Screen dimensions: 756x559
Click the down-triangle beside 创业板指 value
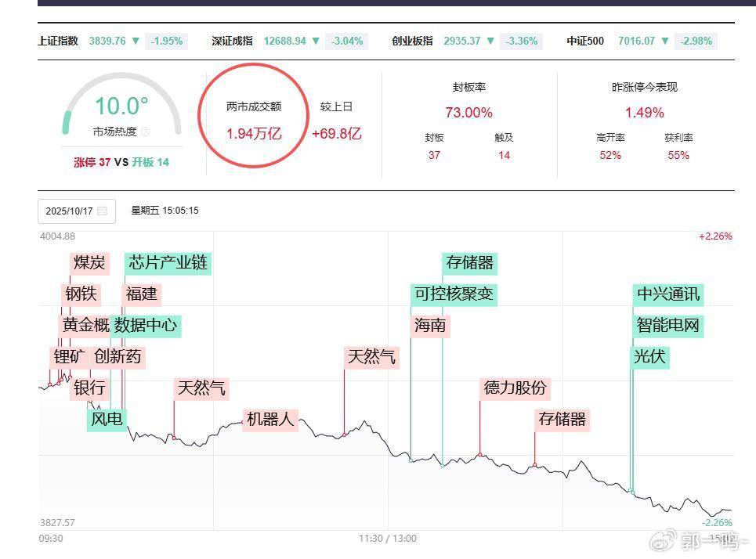coord(490,40)
